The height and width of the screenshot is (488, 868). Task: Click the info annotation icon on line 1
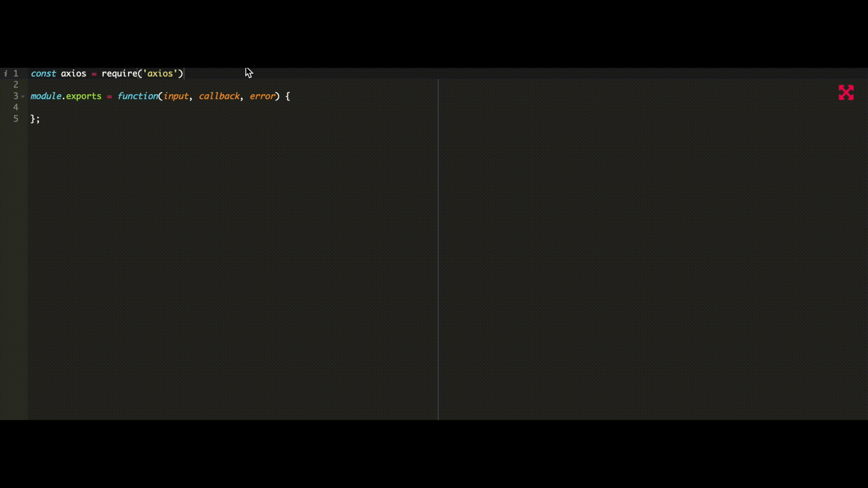[x=6, y=73]
